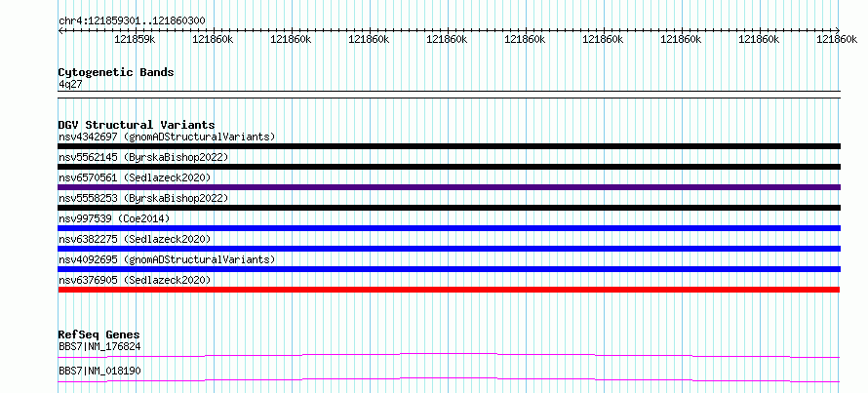
Task: Open the DGV Structural Variants track title
Action: click(137, 125)
